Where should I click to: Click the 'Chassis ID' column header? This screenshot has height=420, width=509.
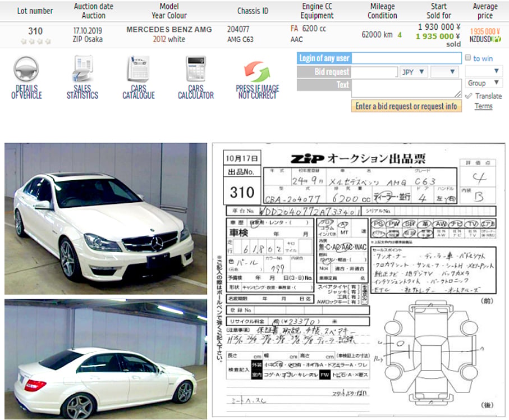[x=253, y=11]
